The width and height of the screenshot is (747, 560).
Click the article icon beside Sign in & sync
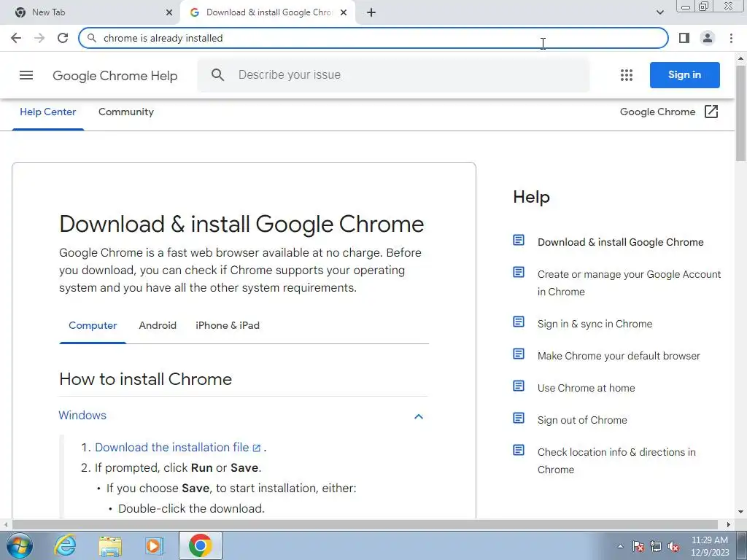519,322
